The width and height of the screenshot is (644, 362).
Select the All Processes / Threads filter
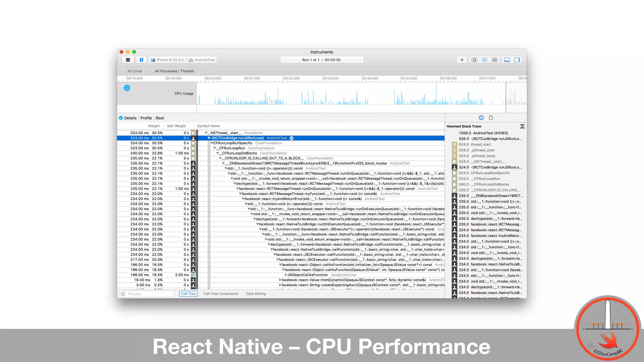(175, 71)
